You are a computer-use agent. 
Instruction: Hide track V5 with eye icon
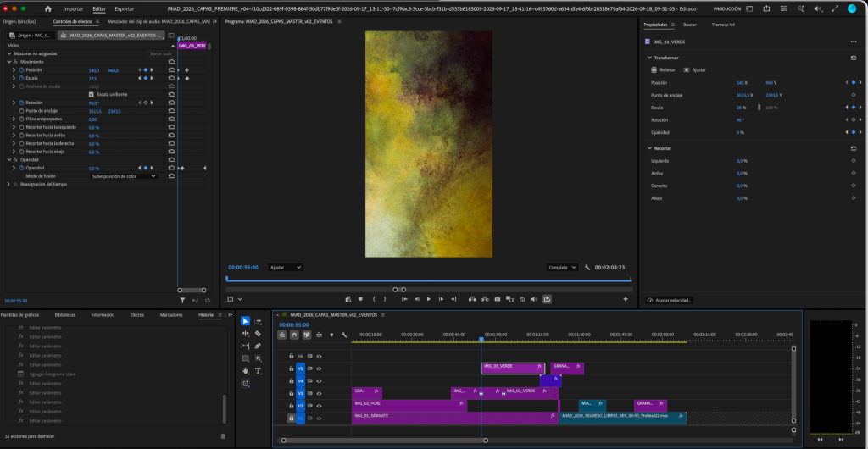click(319, 369)
